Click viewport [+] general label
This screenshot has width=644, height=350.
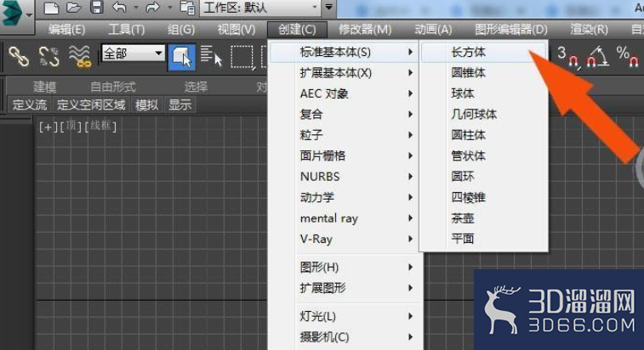click(48, 127)
